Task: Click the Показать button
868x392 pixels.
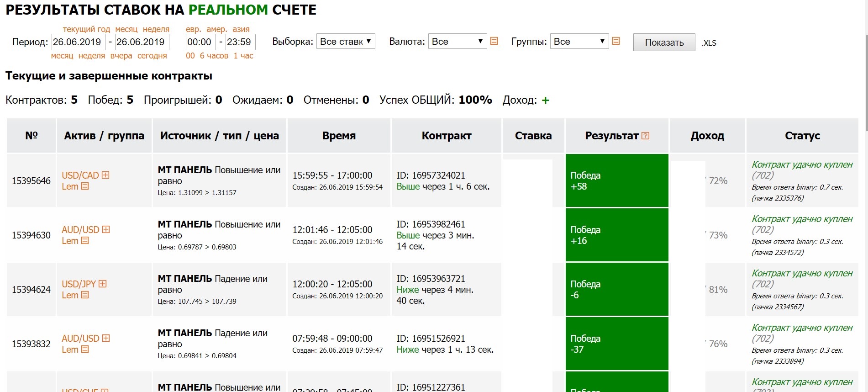Action: tap(664, 42)
